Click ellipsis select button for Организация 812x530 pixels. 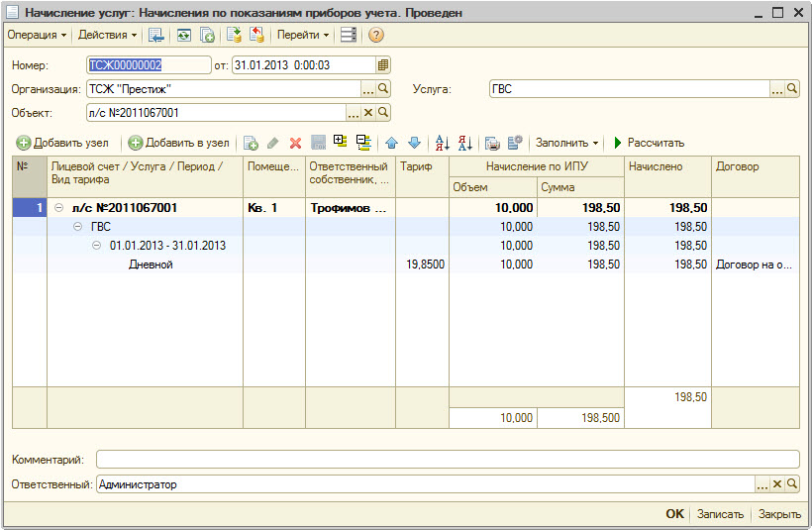point(368,89)
